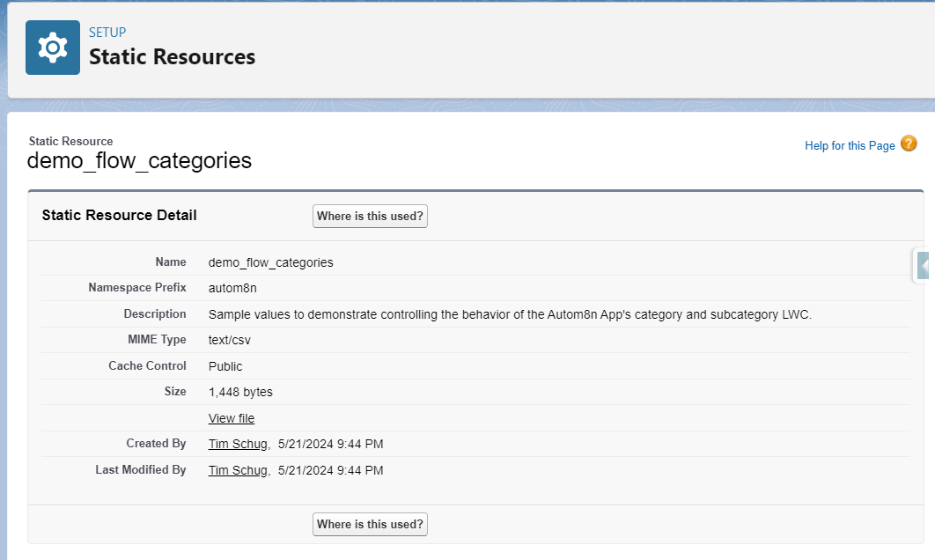Screen dimensions: 935x560
Task: Open Tim Schug link in Last Modified By row
Action: 238,470
